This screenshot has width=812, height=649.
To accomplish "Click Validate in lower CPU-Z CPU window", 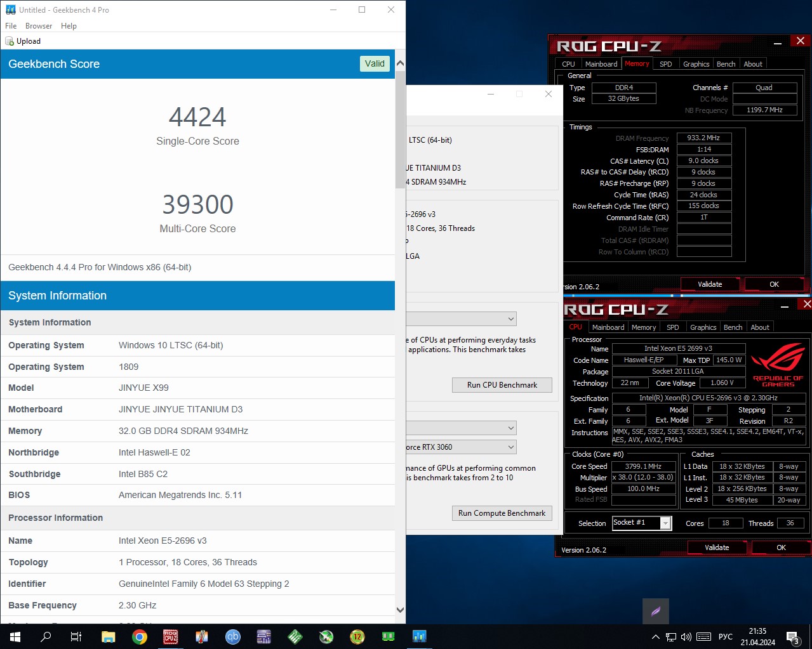I will coord(717,547).
